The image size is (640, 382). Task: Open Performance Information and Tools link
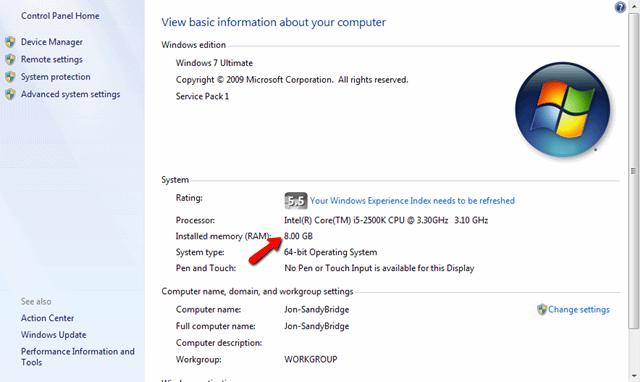(78, 357)
